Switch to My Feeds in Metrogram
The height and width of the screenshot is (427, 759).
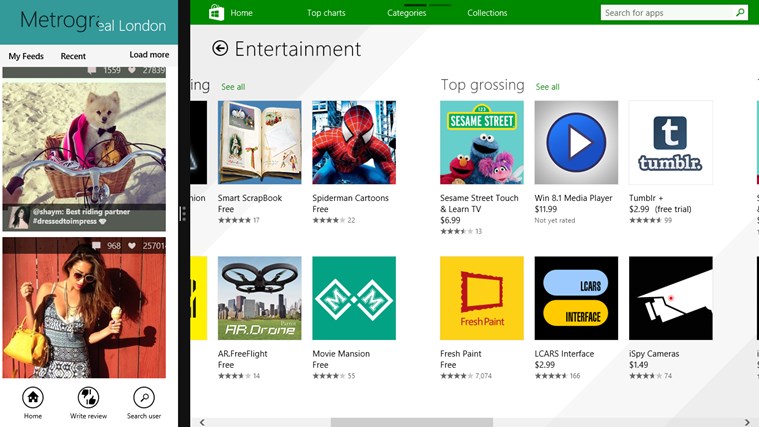click(x=26, y=56)
